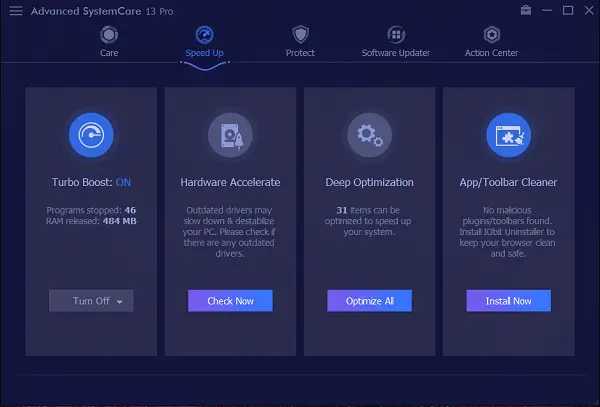Click the Hardware Accelerate heading
This screenshot has height=407, width=600.
pos(230,182)
